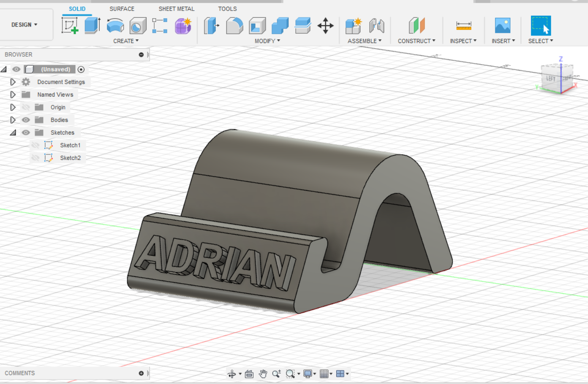The width and height of the screenshot is (588, 384).
Task: Select the Revolve tool
Action: coord(115,26)
